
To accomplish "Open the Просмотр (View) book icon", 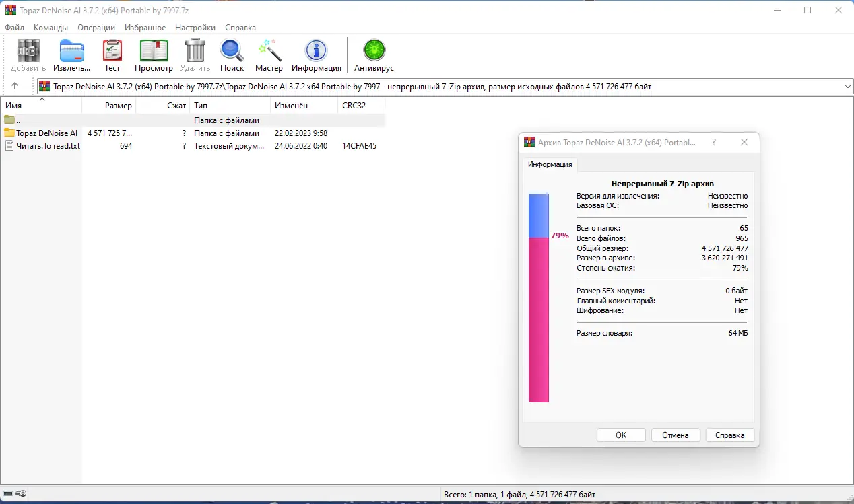I will tap(154, 50).
